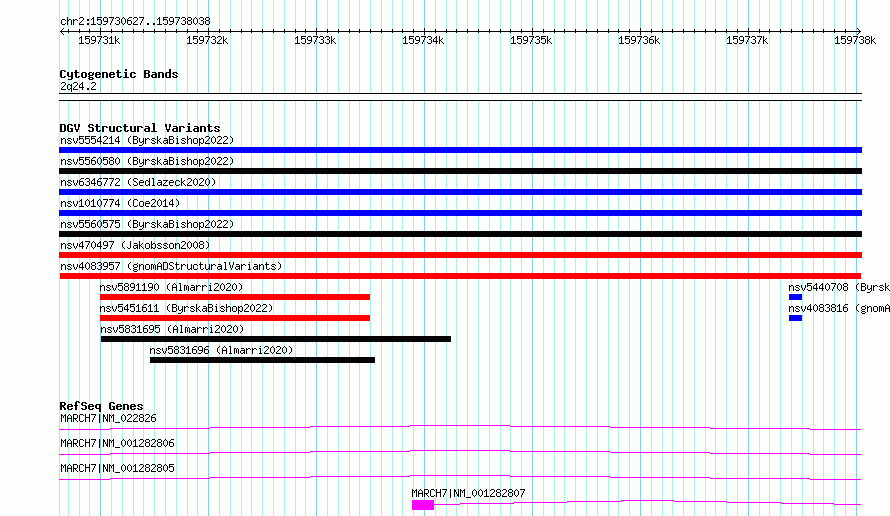Click the 159735k ruler tick label
The width and height of the screenshot is (890, 516).
(531, 40)
